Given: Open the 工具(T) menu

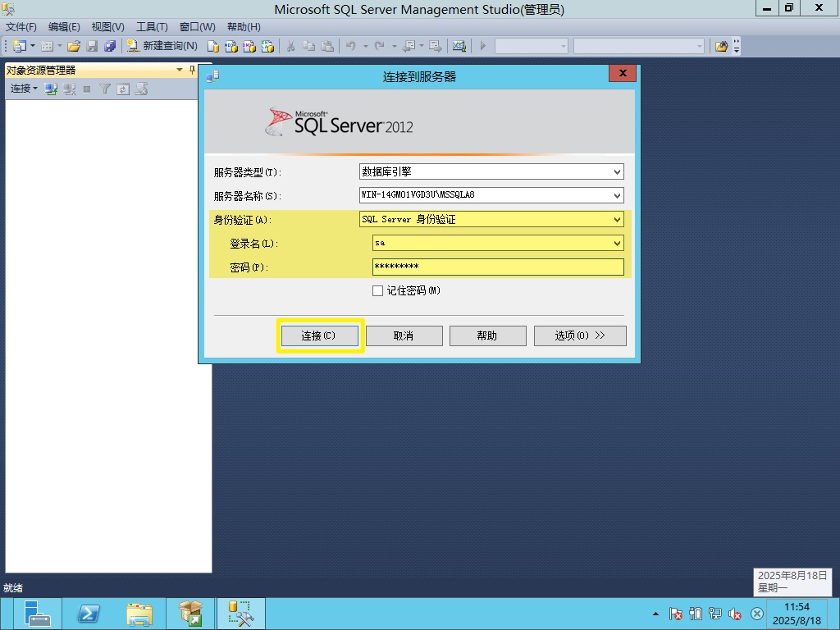Looking at the screenshot, I should point(152,27).
